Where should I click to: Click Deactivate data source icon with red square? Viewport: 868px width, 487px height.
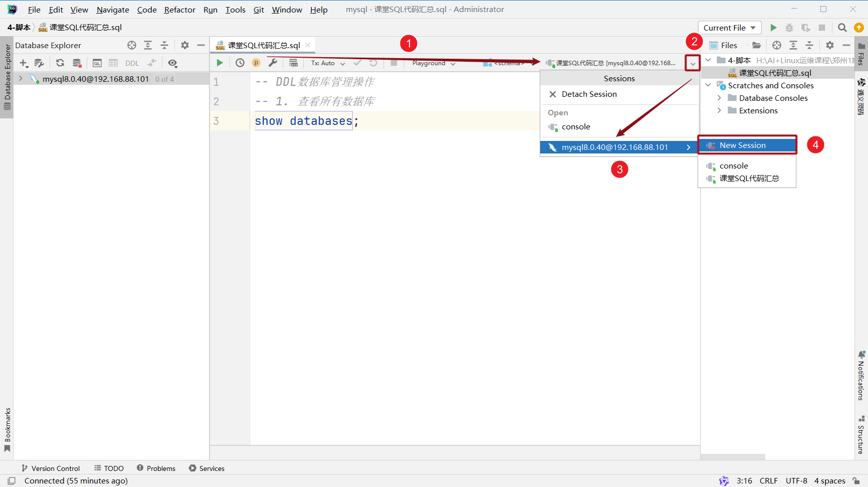click(77, 63)
